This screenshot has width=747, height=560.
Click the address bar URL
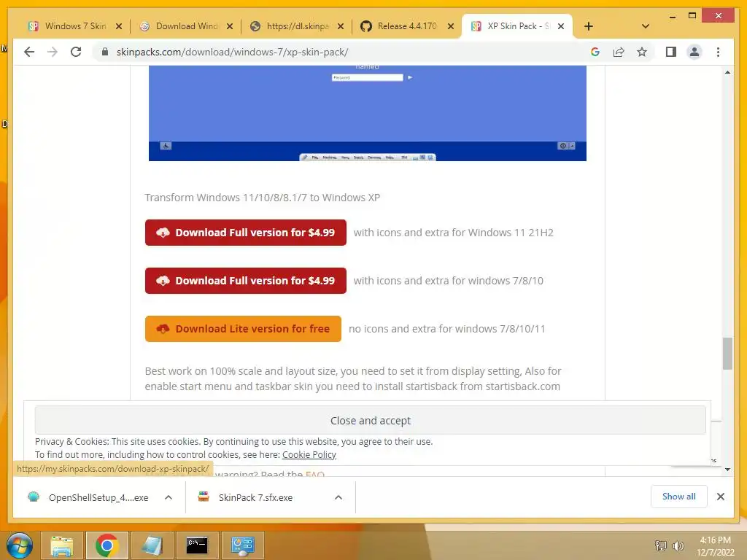tap(233, 52)
